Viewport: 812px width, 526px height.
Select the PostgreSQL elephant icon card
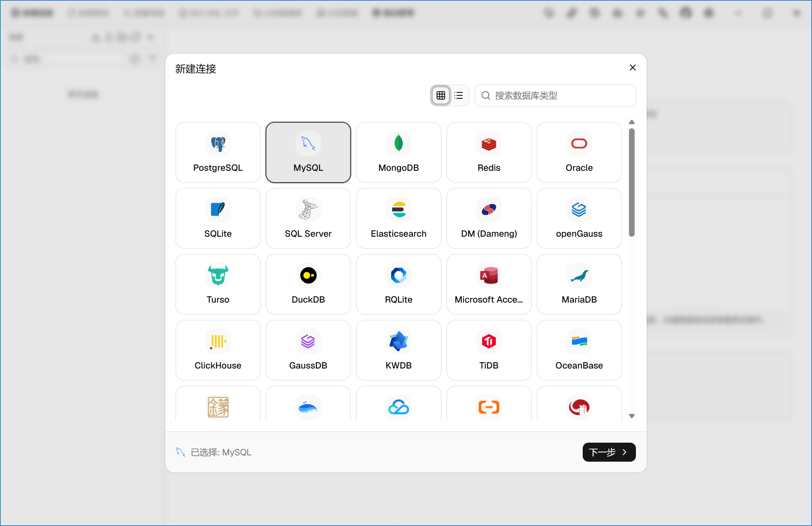(x=218, y=152)
